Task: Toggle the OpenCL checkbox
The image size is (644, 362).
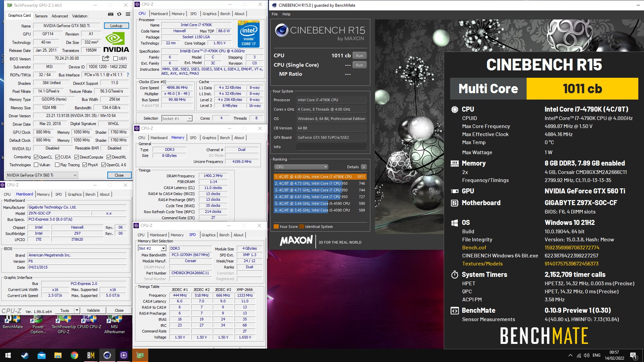Action: click(x=36, y=157)
